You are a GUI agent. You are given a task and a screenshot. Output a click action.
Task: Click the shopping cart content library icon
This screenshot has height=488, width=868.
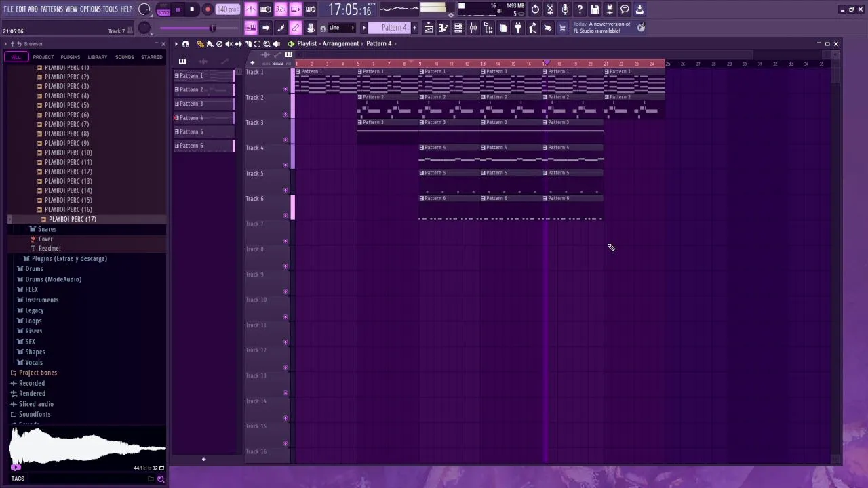point(561,28)
